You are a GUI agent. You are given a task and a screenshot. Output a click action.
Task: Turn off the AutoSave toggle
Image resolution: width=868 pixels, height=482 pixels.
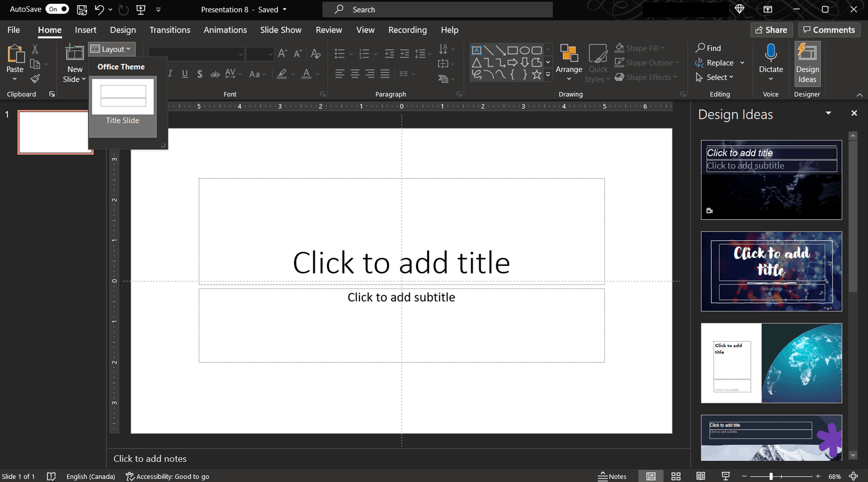[57, 9]
